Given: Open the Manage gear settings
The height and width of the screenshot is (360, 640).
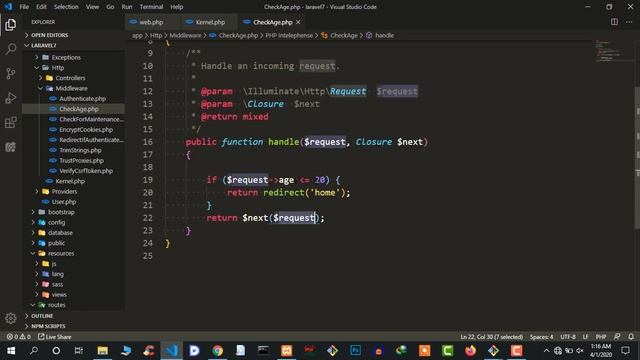Looking at the screenshot, I should pyautogui.click(x=11, y=318).
